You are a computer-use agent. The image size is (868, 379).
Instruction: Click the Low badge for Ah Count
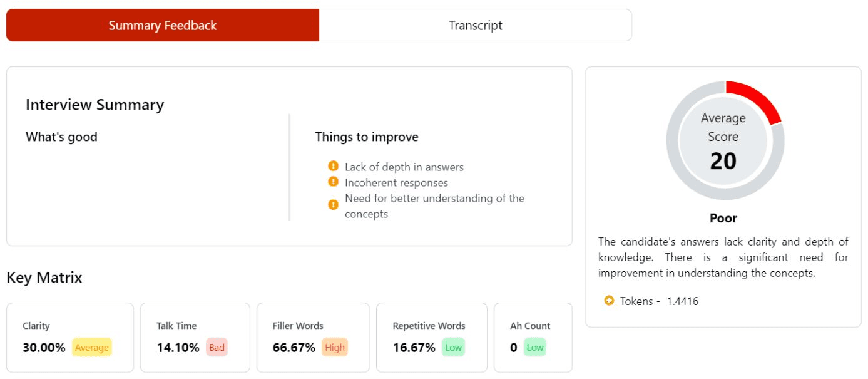(x=534, y=348)
